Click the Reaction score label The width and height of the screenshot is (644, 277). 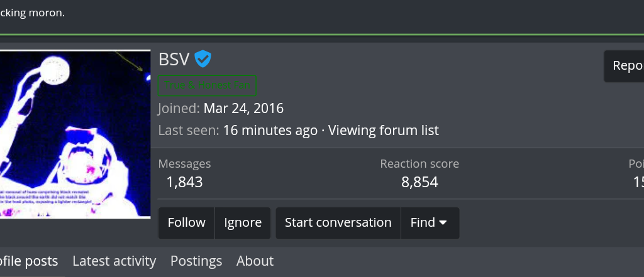click(419, 164)
